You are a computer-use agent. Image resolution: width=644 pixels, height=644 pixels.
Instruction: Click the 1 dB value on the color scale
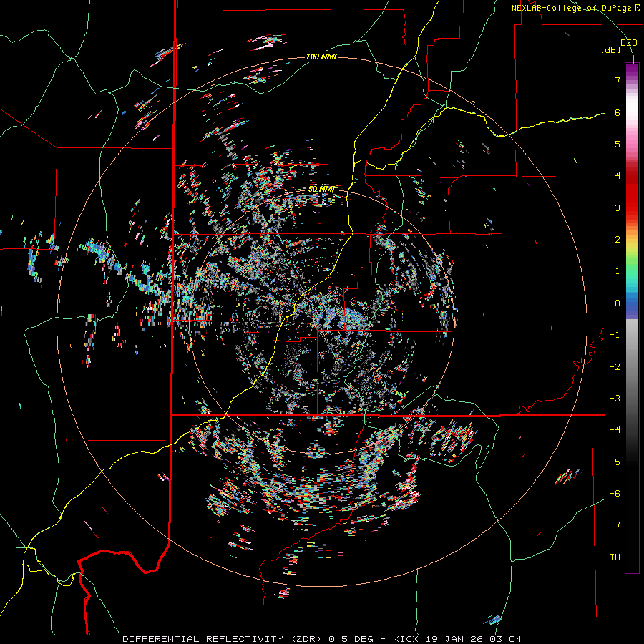[x=618, y=271]
